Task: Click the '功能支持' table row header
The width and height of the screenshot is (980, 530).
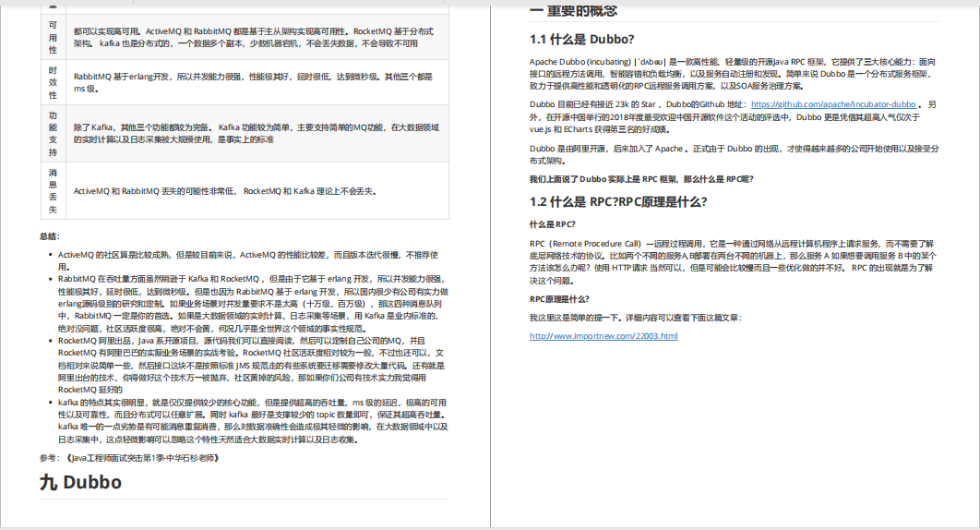Action: click(54, 134)
